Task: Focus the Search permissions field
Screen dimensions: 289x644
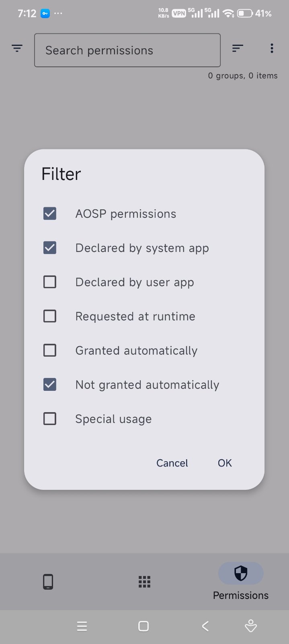Action: 127,50
